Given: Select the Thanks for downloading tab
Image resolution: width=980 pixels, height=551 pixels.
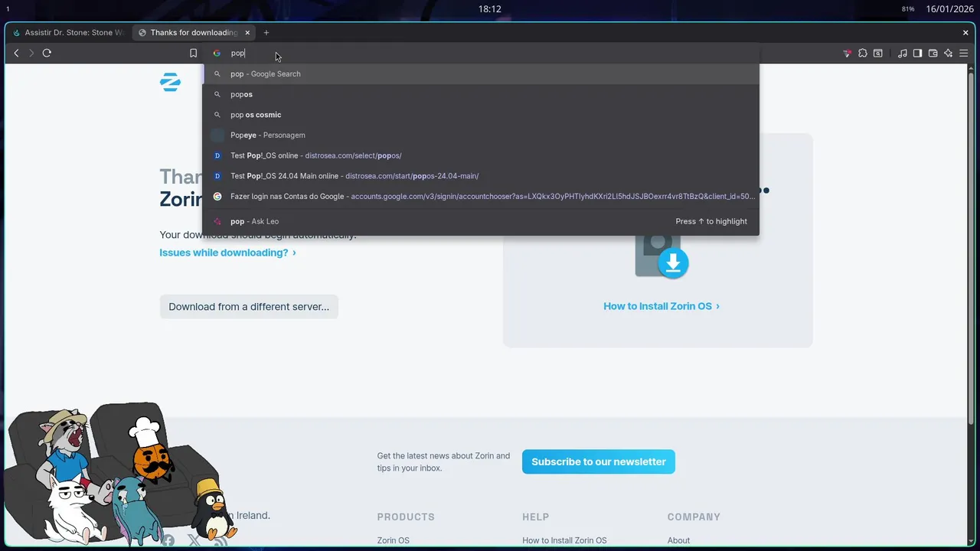Looking at the screenshot, I should point(194,33).
